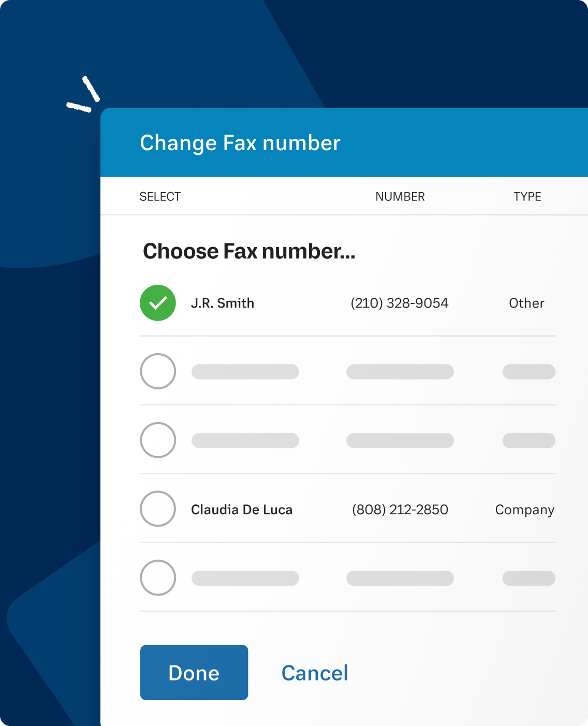Click the Other type label for J.R. Smith

526,303
